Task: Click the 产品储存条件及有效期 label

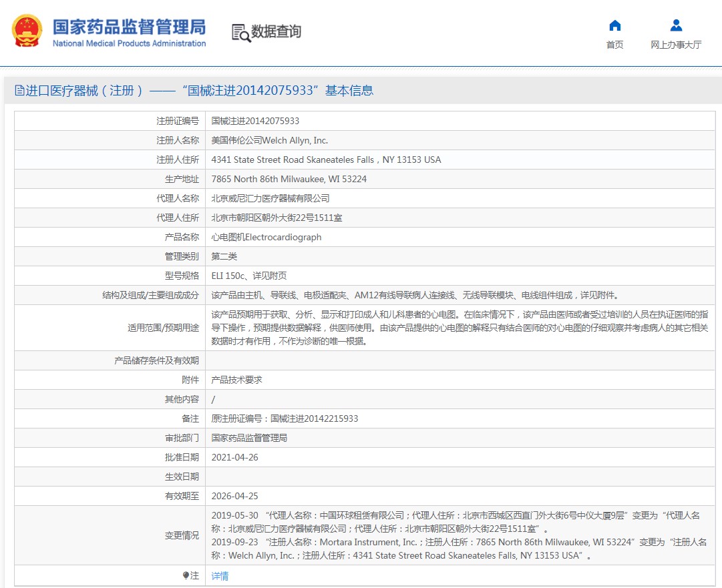Action: (x=156, y=360)
